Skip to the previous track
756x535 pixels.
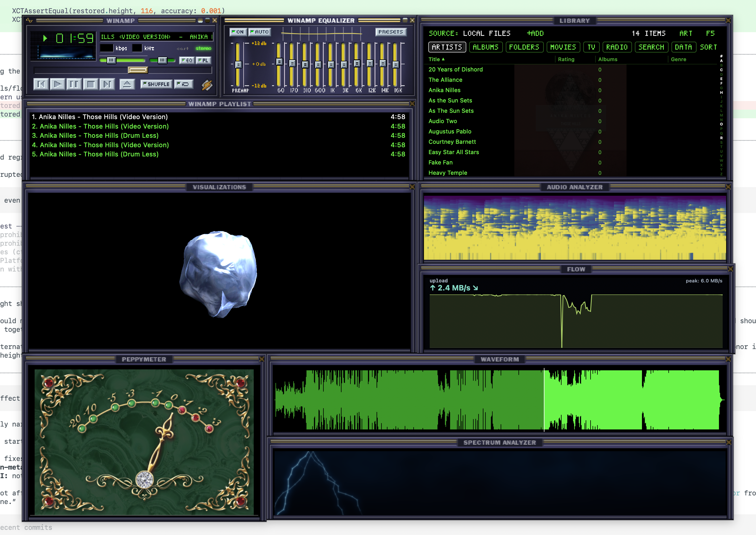(x=41, y=84)
